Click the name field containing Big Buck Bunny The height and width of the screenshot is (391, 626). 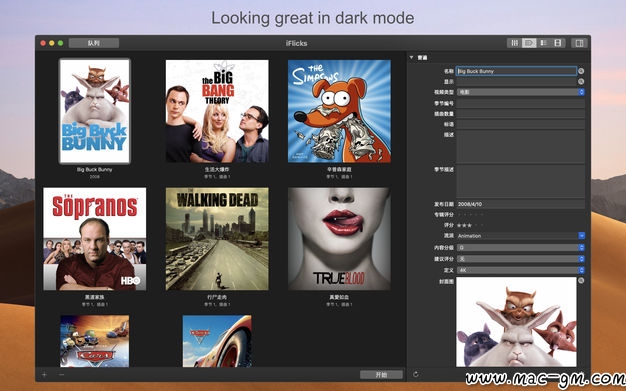pyautogui.click(x=516, y=71)
